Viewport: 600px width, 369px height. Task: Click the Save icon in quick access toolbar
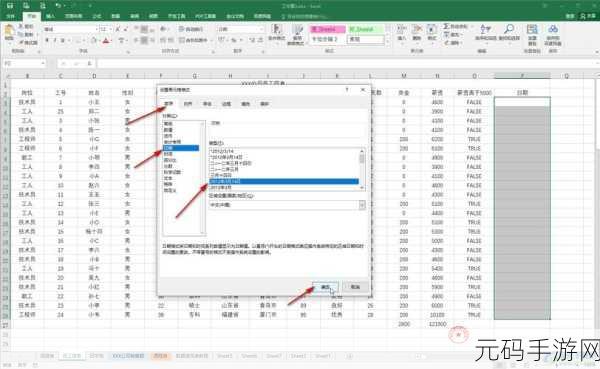tap(10, 5)
